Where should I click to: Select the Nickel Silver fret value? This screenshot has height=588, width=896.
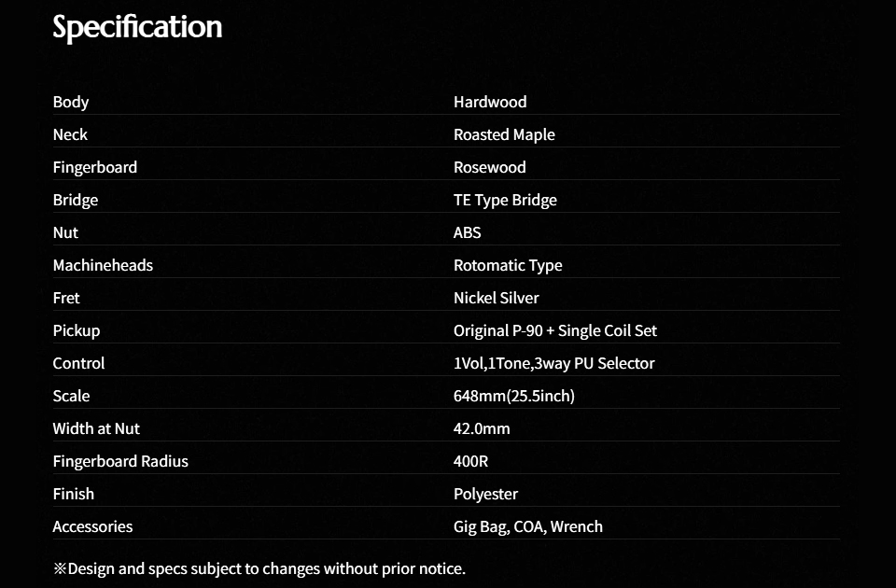click(x=497, y=298)
